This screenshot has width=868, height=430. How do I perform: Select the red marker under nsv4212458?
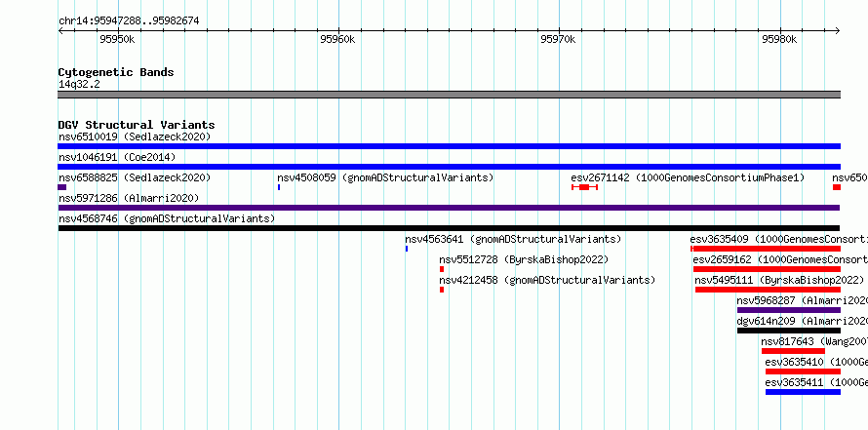(442, 290)
